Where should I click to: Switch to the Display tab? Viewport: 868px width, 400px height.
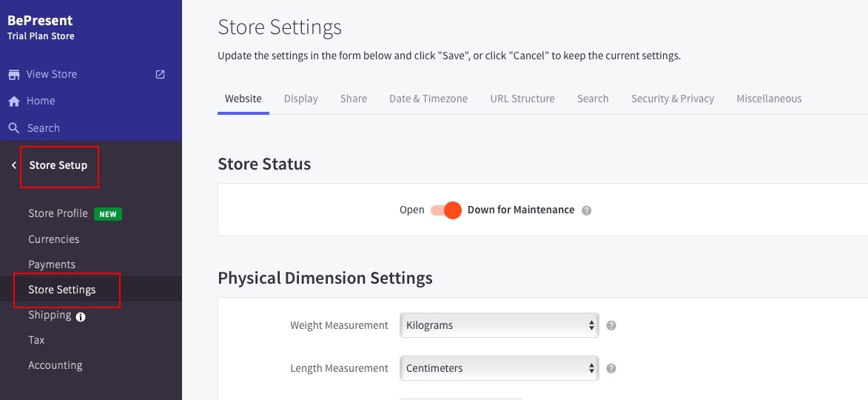[300, 99]
